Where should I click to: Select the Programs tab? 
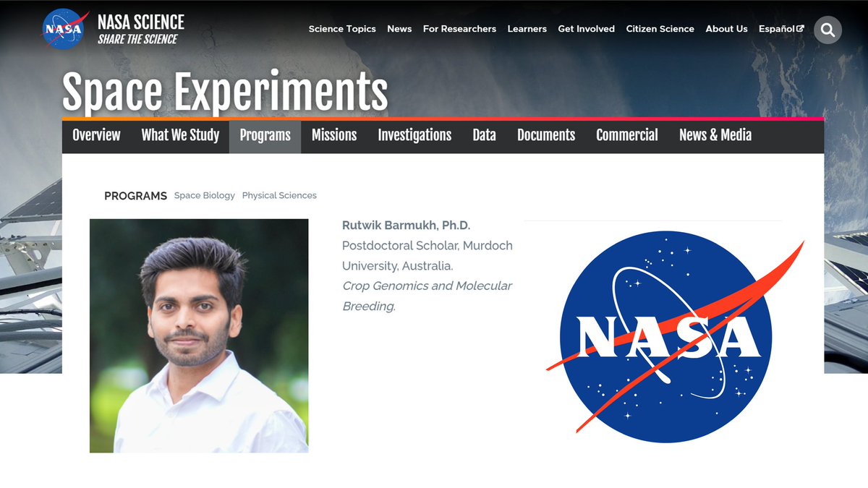coord(265,135)
